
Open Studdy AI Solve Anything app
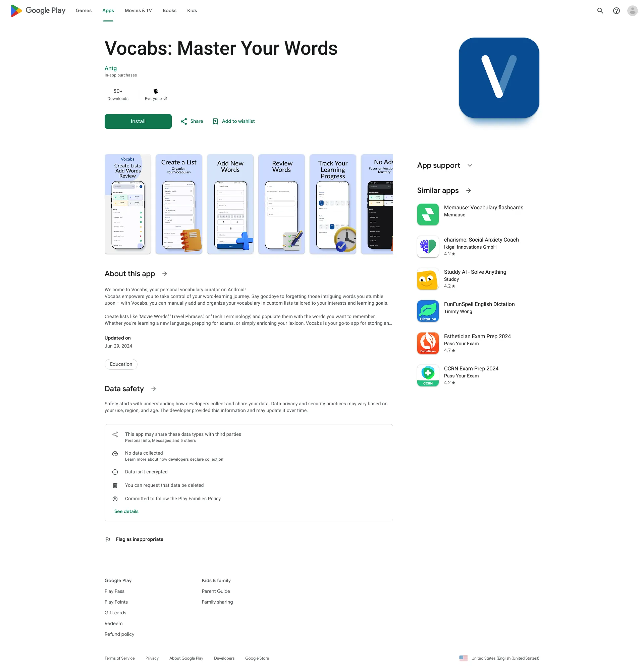(474, 278)
